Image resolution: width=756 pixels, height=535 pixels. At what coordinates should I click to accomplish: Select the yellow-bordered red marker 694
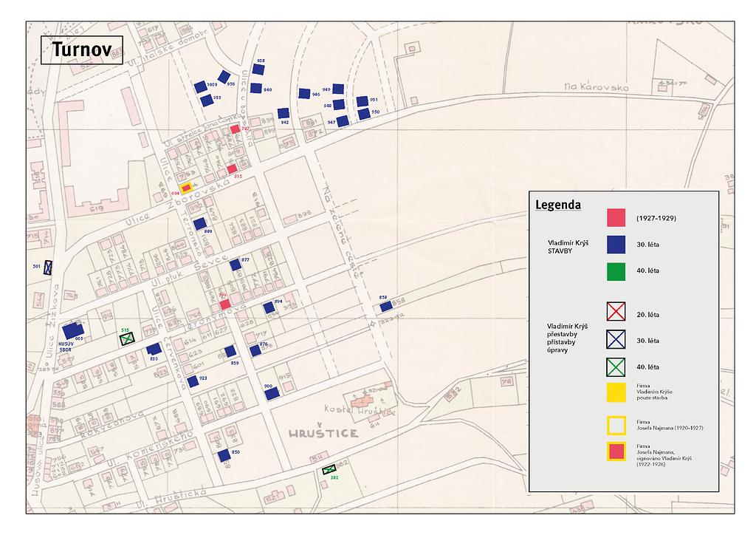tap(187, 188)
